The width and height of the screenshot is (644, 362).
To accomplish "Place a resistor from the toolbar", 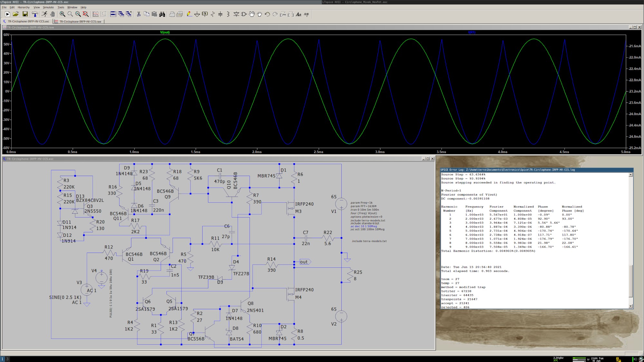I will (x=213, y=14).
